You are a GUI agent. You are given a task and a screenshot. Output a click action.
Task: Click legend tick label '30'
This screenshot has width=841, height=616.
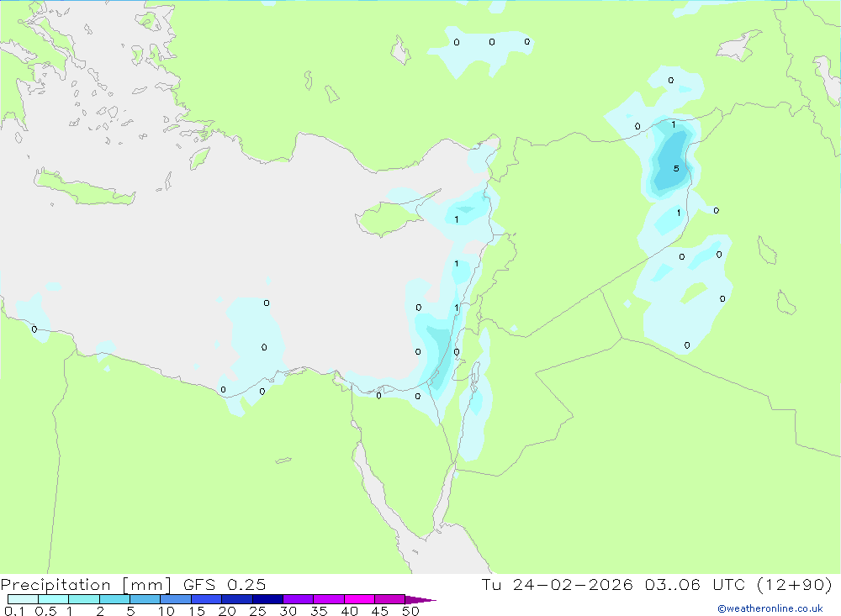[x=288, y=611]
